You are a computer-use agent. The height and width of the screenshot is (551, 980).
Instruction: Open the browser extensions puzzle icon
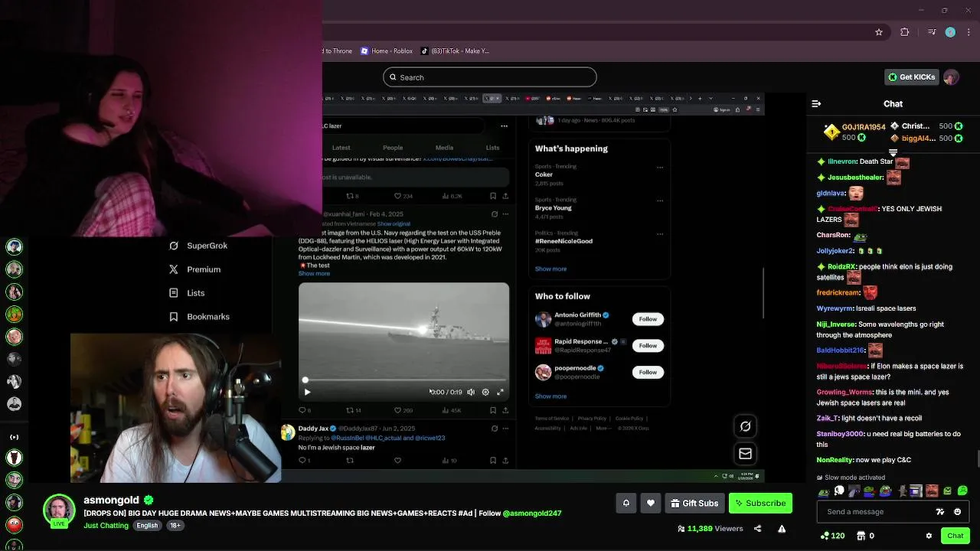point(905,32)
